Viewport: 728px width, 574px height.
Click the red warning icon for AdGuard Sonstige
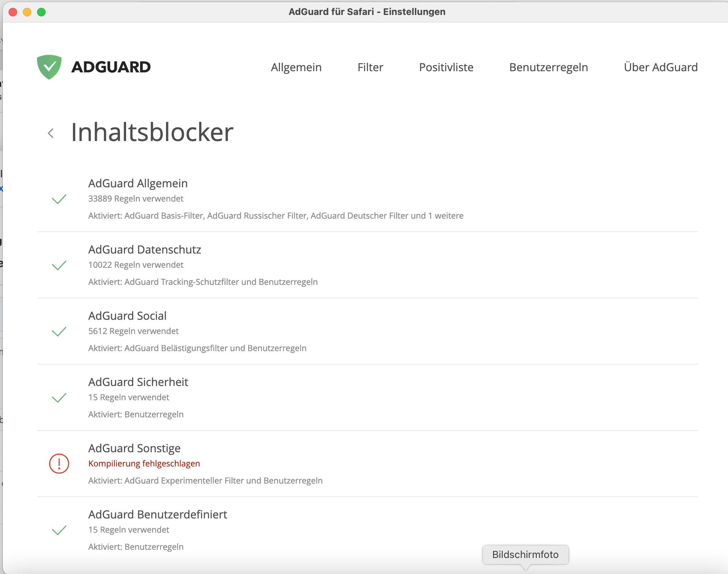[59, 464]
